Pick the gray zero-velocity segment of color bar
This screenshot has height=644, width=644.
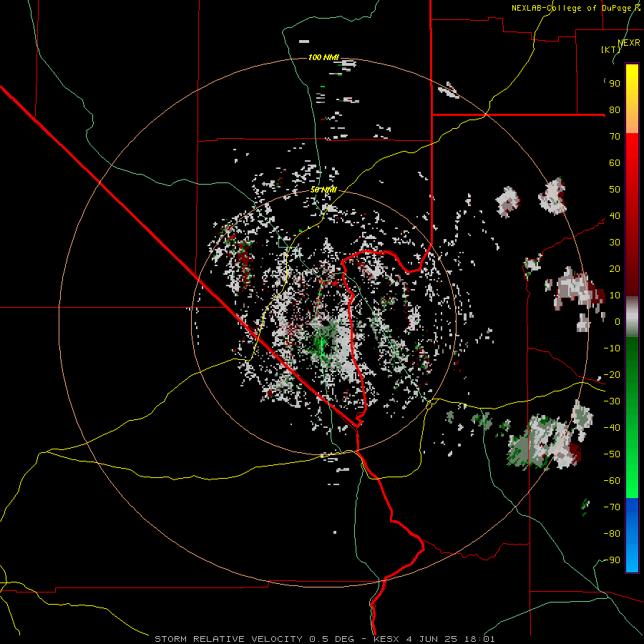pos(632,317)
